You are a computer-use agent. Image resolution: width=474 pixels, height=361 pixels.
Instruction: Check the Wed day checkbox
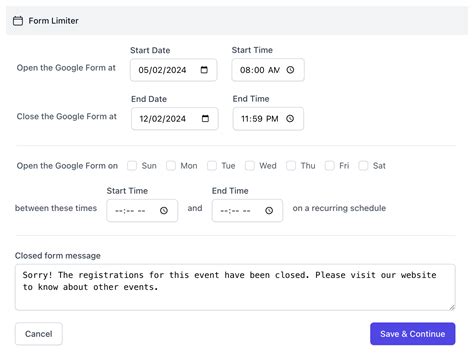(x=250, y=166)
